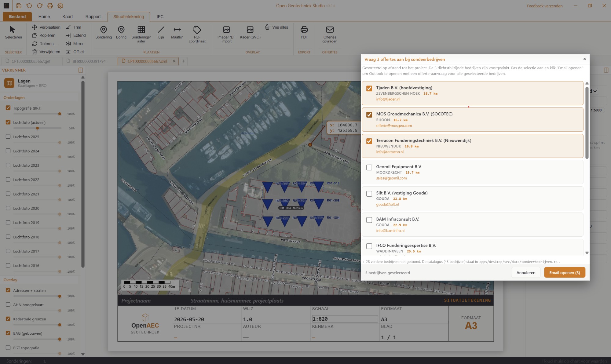This screenshot has height=364, width=611.
Task: Uncheck MOS Grondmechanica B.V. checkbox
Action: point(369,115)
